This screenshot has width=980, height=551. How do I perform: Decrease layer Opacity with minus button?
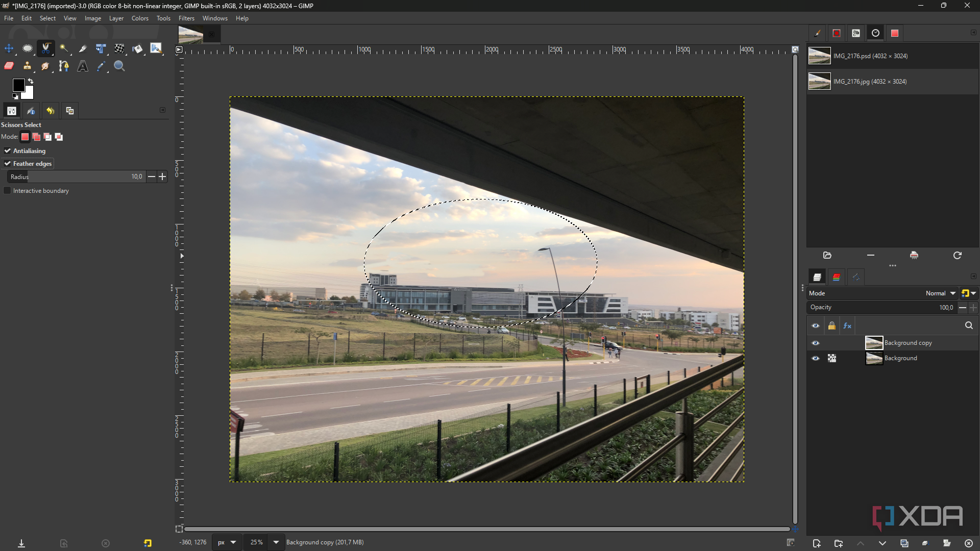click(962, 308)
